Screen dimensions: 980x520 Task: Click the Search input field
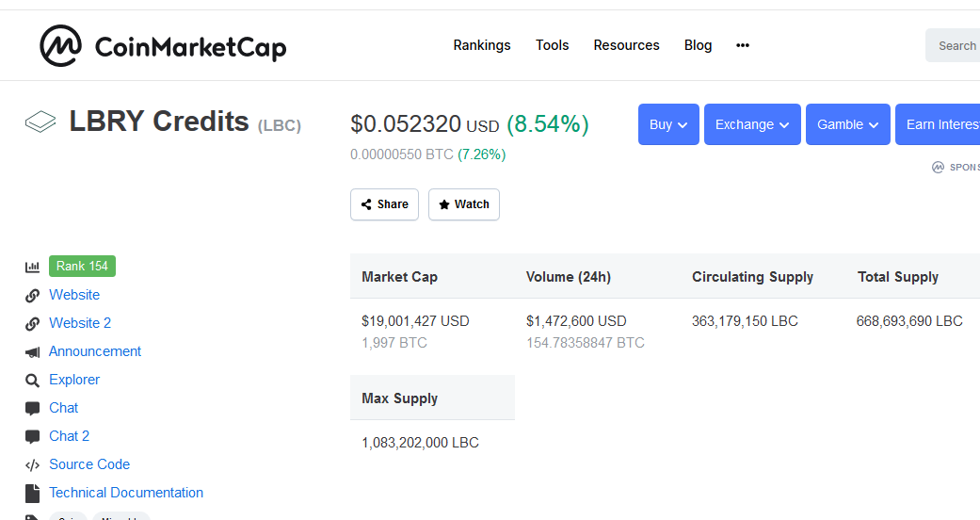[956, 45]
